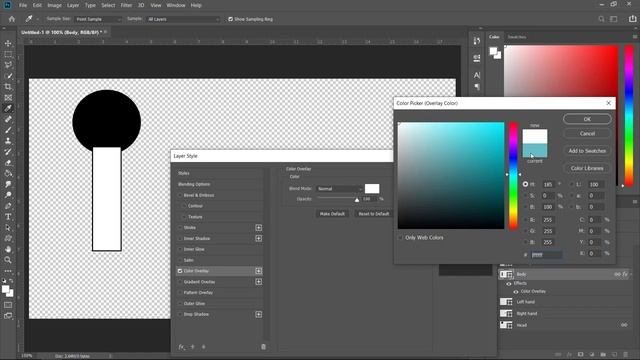Click the overlay color swatch beside Blend Mode
Image resolution: width=640 pixels, height=360 pixels.
[x=372, y=189]
